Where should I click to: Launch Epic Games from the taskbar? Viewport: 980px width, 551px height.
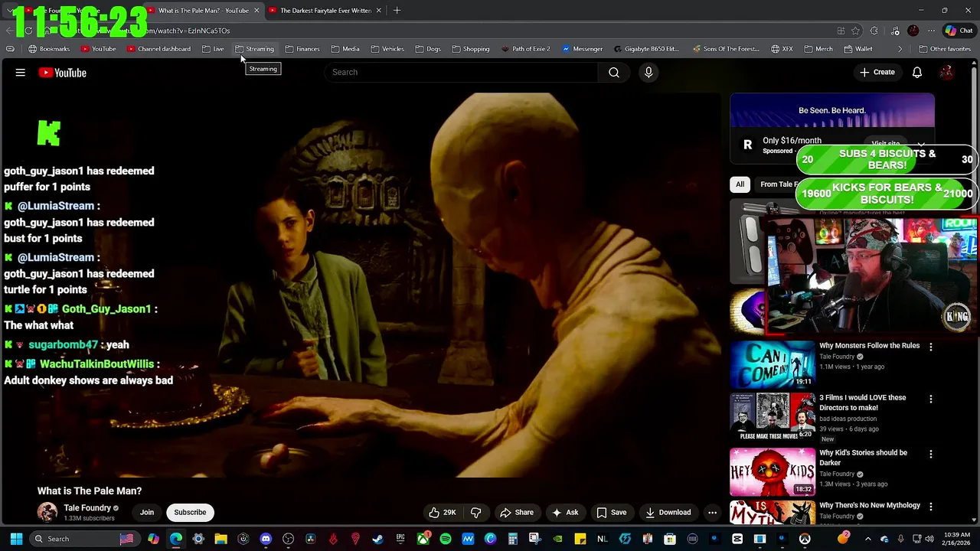(x=400, y=539)
